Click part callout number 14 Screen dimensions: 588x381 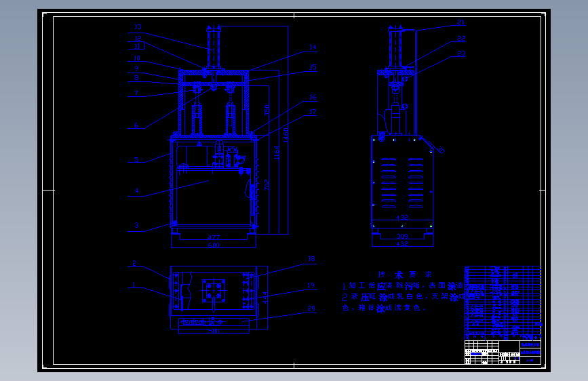coord(313,47)
